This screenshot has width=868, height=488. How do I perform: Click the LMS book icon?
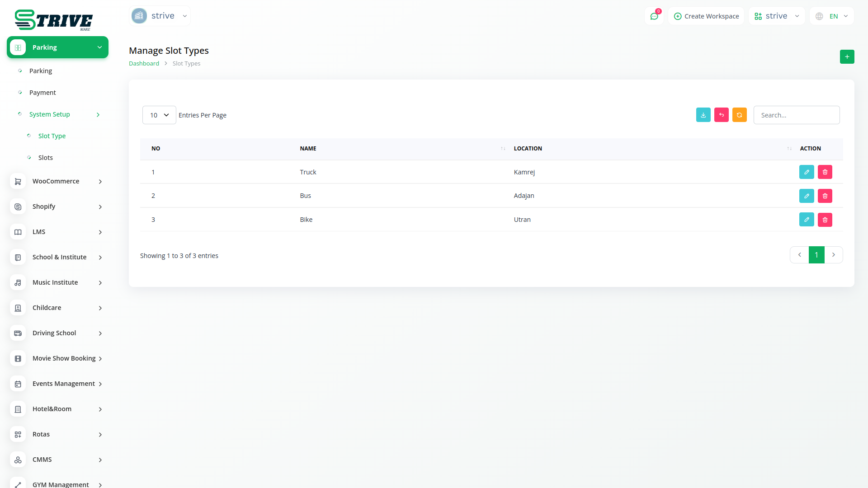[x=18, y=232]
